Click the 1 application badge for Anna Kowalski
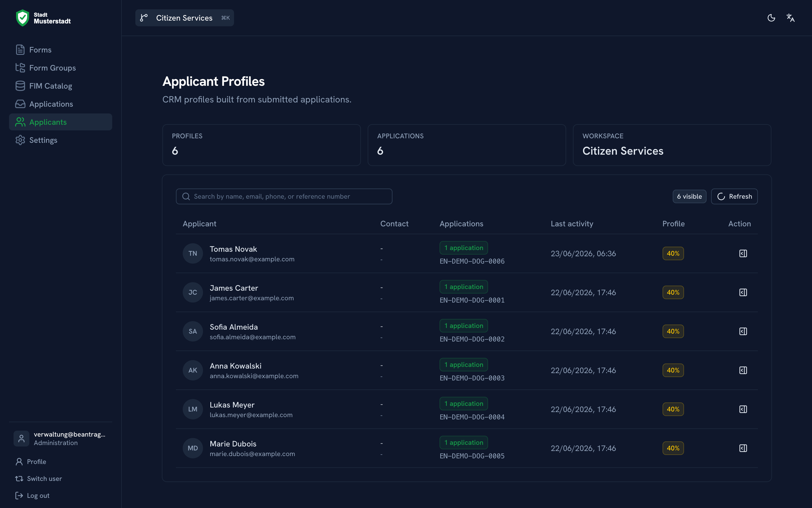This screenshot has width=812, height=508. [464, 365]
